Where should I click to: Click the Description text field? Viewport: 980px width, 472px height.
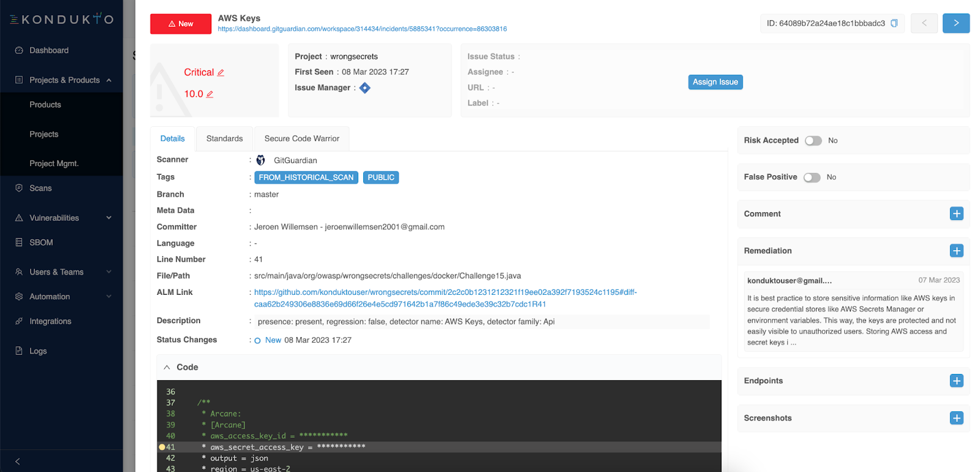coord(482,321)
